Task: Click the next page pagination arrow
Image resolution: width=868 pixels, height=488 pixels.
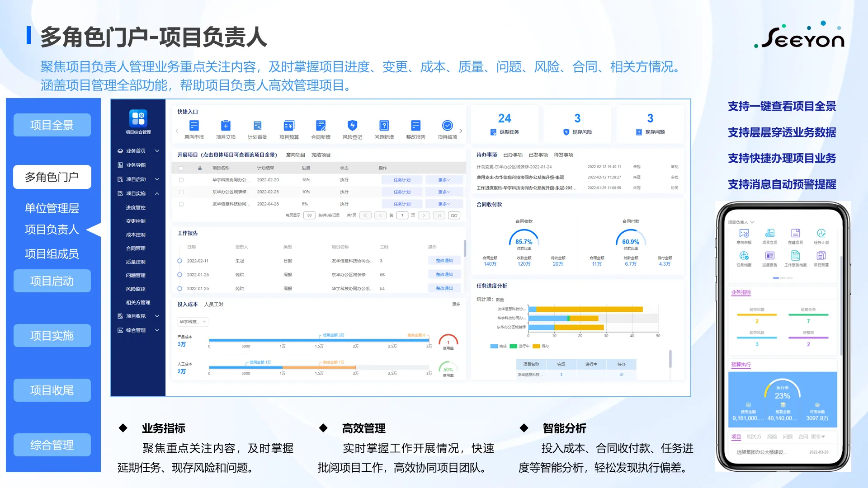Action: pyautogui.click(x=424, y=216)
